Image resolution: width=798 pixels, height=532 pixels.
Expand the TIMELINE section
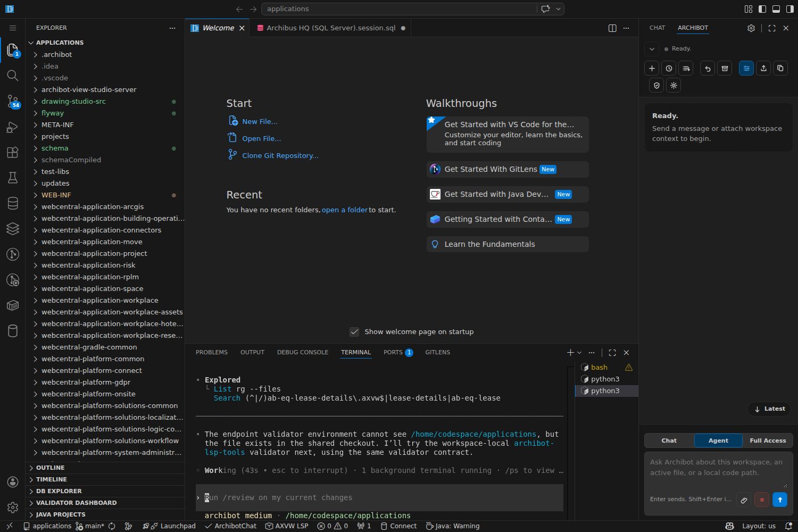pyautogui.click(x=105, y=479)
